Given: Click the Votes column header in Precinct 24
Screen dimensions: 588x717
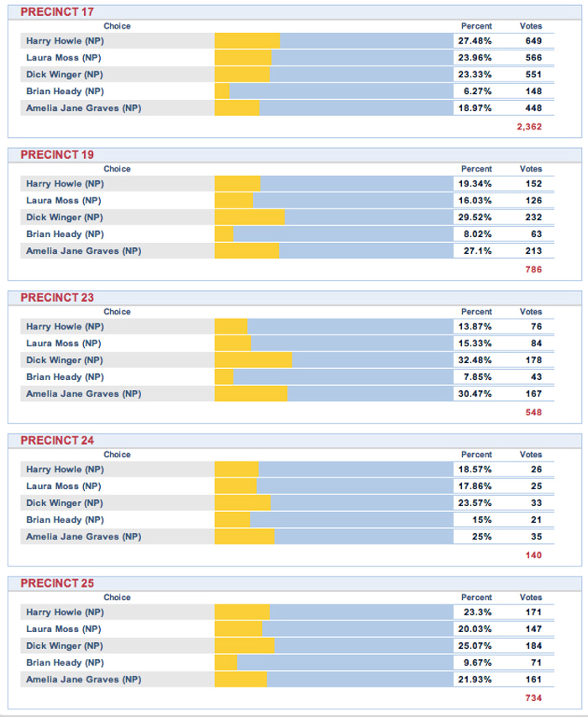Looking at the screenshot, I should tap(531, 455).
